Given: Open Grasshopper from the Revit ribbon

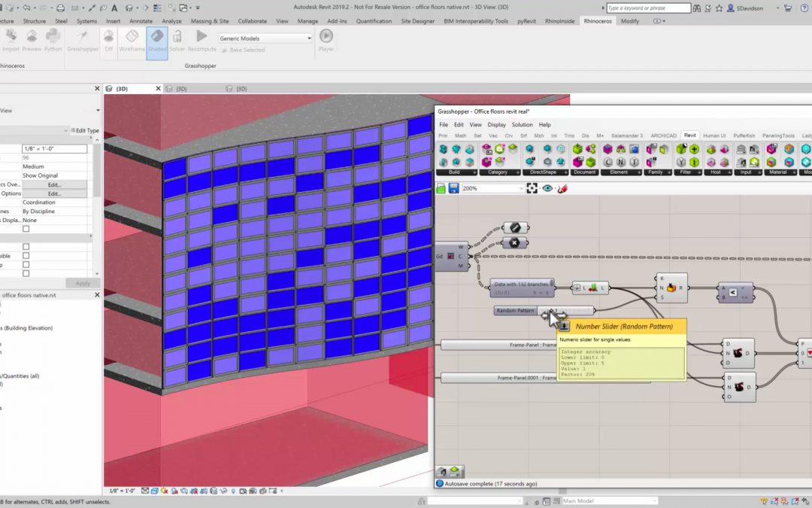Looking at the screenshot, I should pyautogui.click(x=83, y=41).
